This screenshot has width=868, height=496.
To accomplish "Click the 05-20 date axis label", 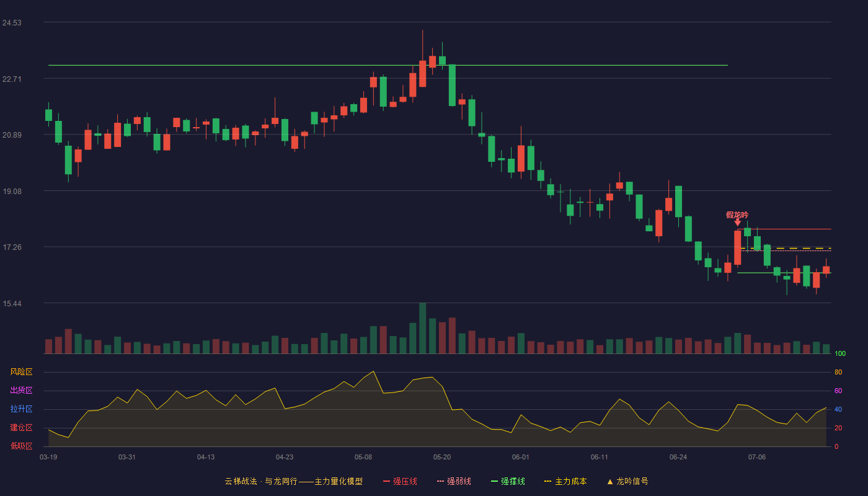I will [442, 457].
